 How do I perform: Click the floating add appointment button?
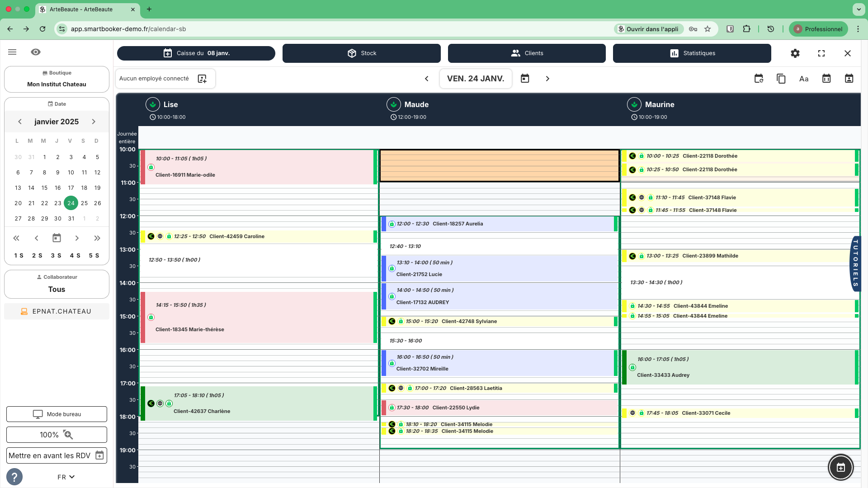coord(840,467)
